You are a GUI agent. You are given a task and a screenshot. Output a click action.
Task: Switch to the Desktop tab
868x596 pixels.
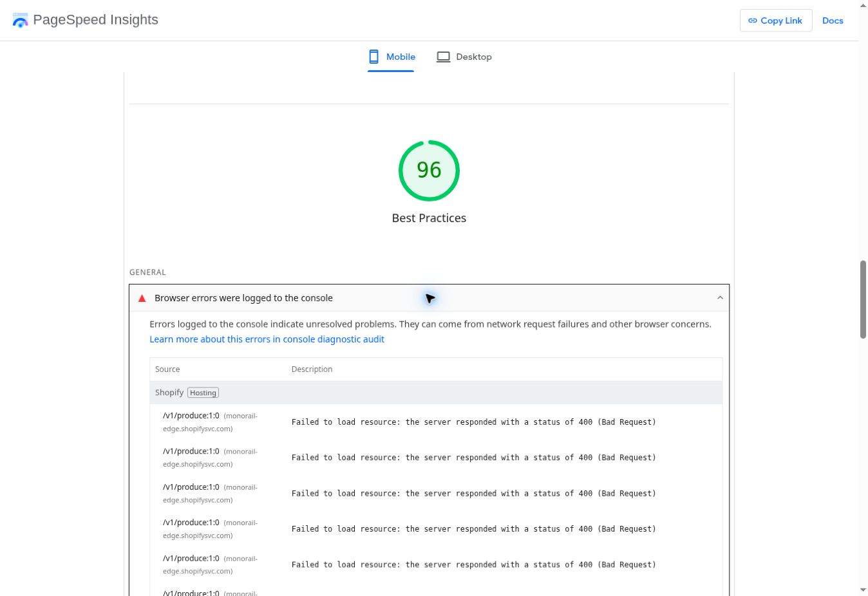pos(464,57)
